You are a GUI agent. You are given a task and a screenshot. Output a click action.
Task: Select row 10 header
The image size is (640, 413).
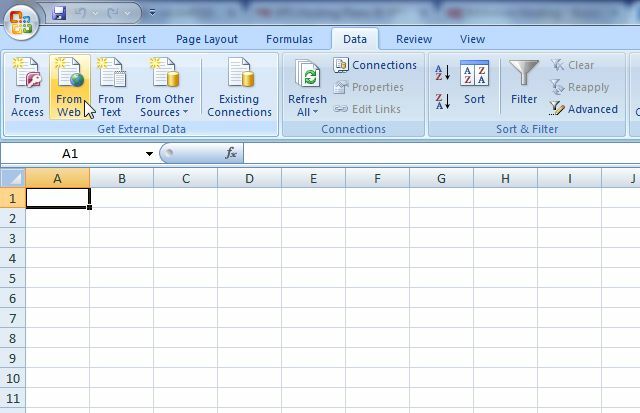13,378
